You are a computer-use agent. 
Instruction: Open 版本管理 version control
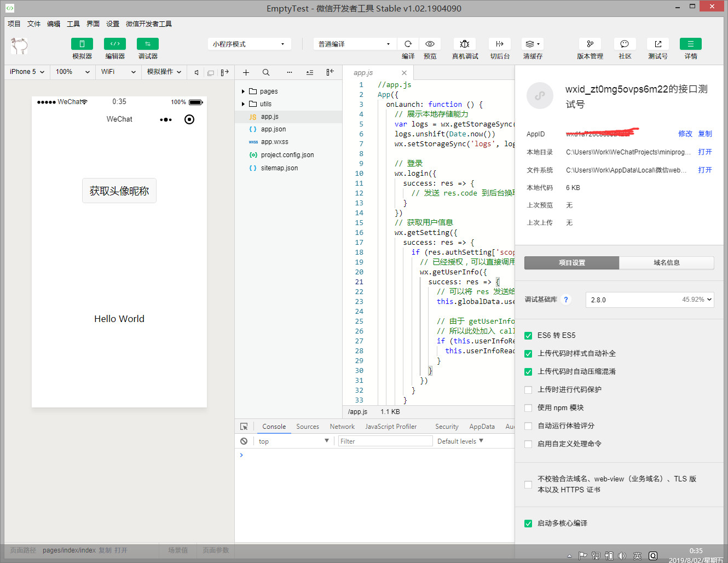590,44
